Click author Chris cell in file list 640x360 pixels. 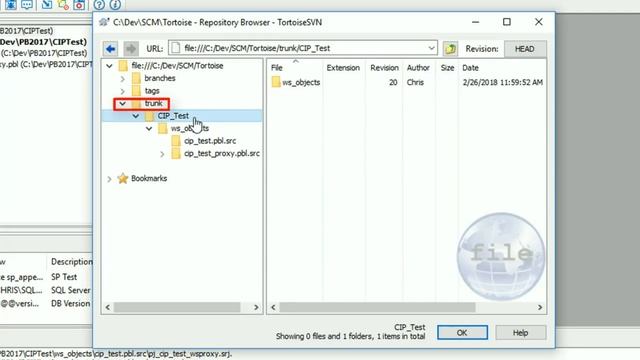[415, 82]
